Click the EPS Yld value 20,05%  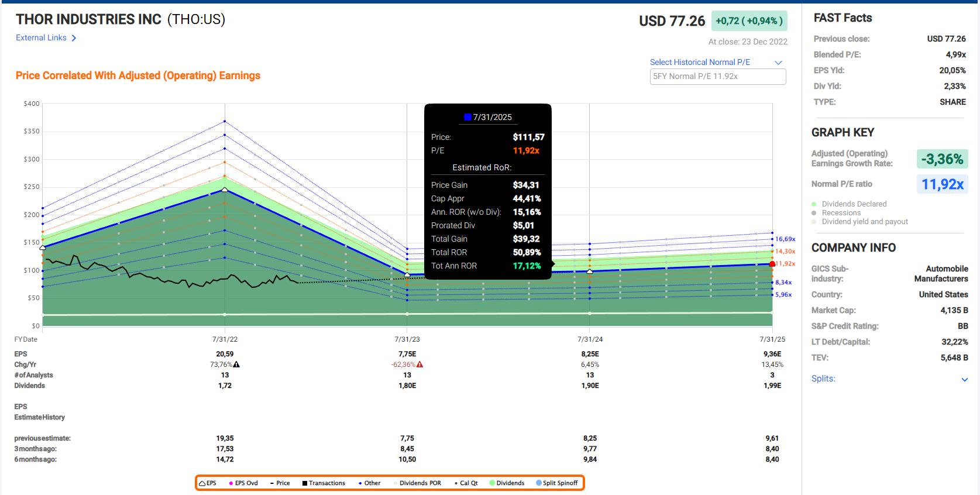[x=953, y=71]
